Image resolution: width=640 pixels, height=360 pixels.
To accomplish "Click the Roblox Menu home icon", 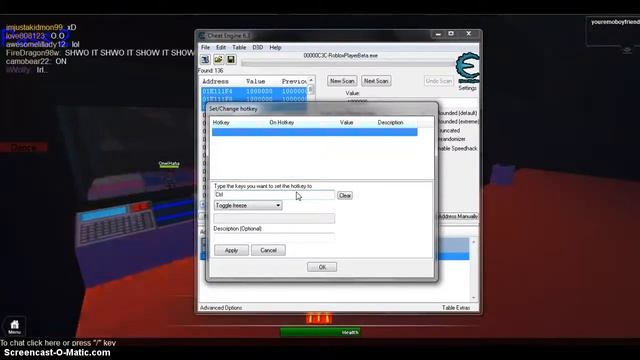I will pos(15,327).
